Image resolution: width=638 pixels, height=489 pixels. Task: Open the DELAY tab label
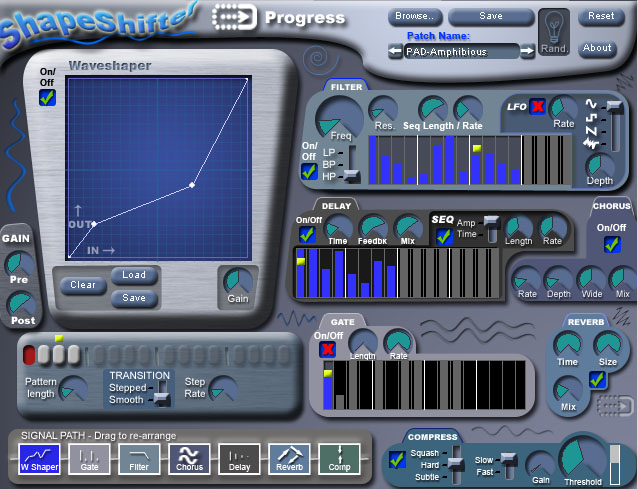coord(336,206)
